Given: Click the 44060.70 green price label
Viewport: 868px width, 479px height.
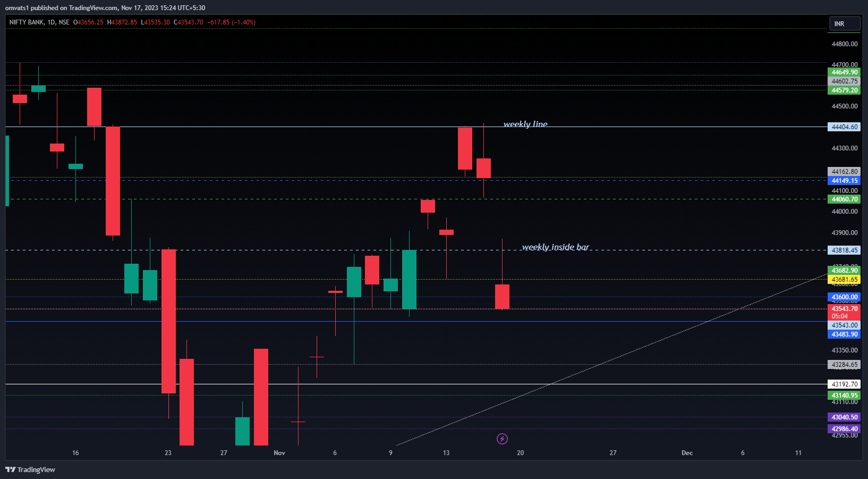Looking at the screenshot, I should (x=844, y=199).
